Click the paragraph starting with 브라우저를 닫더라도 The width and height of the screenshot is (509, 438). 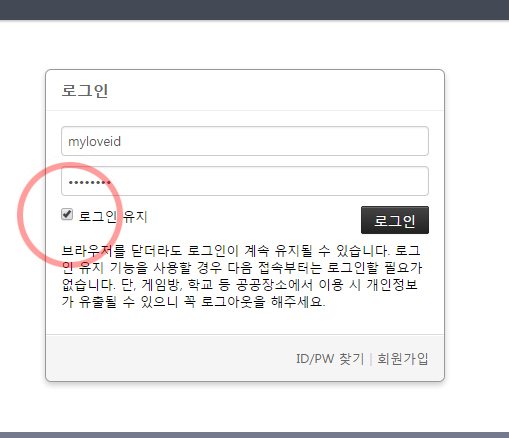click(242, 276)
